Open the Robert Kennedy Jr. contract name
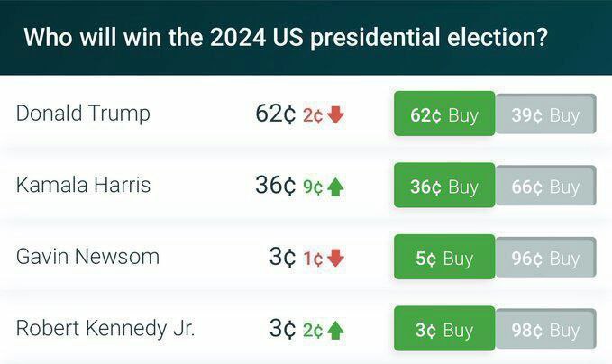The image size is (612, 364). pyautogui.click(x=105, y=329)
